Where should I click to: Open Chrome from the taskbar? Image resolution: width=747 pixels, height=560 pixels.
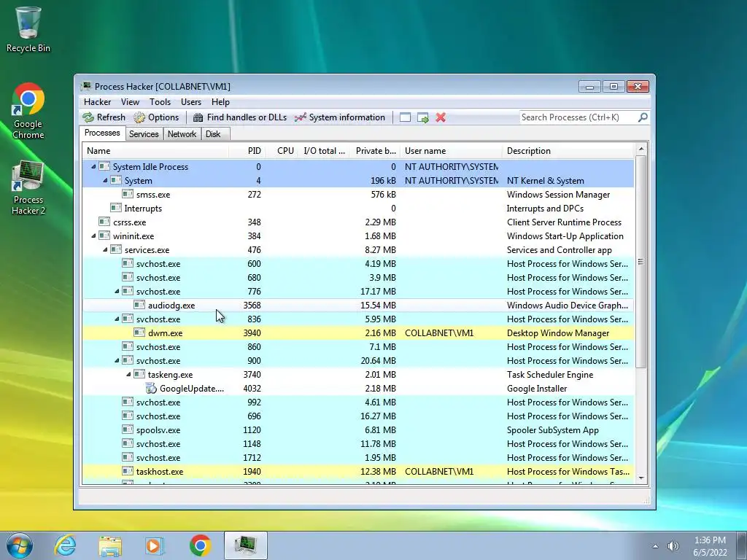(200, 545)
